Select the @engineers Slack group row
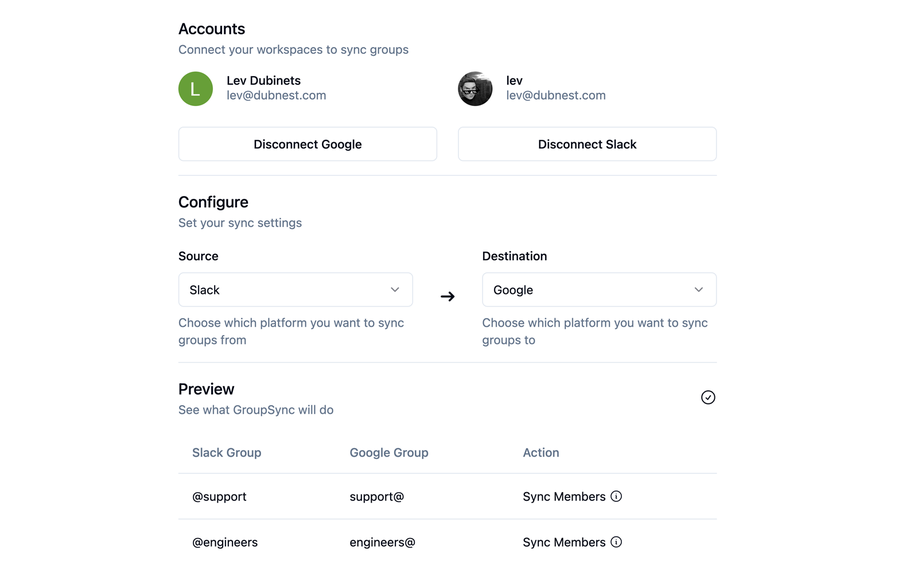The height and width of the screenshot is (573, 918). [447, 543]
